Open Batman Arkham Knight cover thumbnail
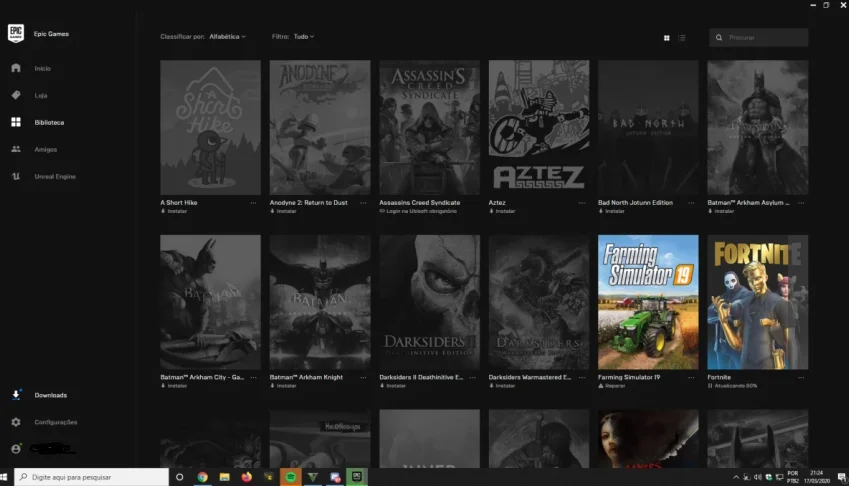The height and width of the screenshot is (486, 849). [x=320, y=302]
